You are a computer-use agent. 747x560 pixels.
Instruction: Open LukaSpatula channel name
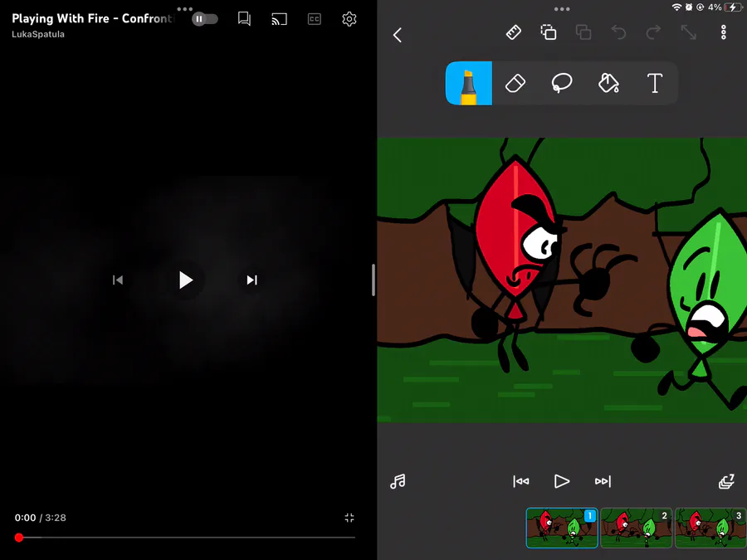pos(38,34)
